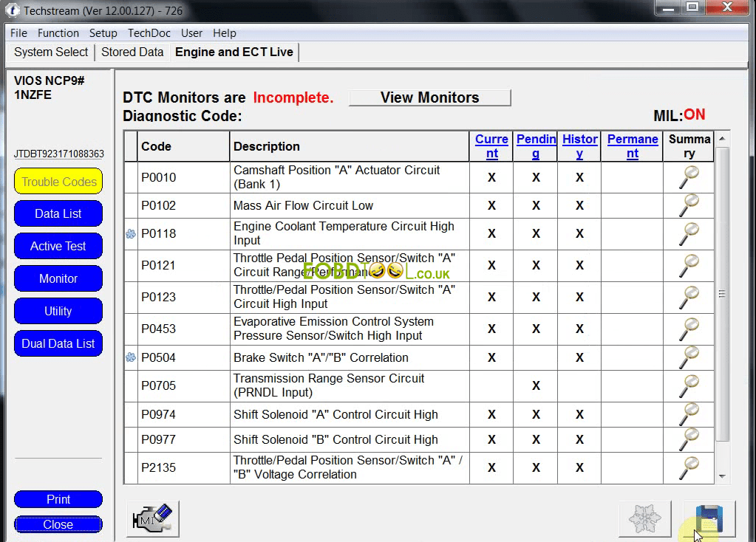Click the View Monitors button
The height and width of the screenshot is (542, 756).
click(x=429, y=97)
